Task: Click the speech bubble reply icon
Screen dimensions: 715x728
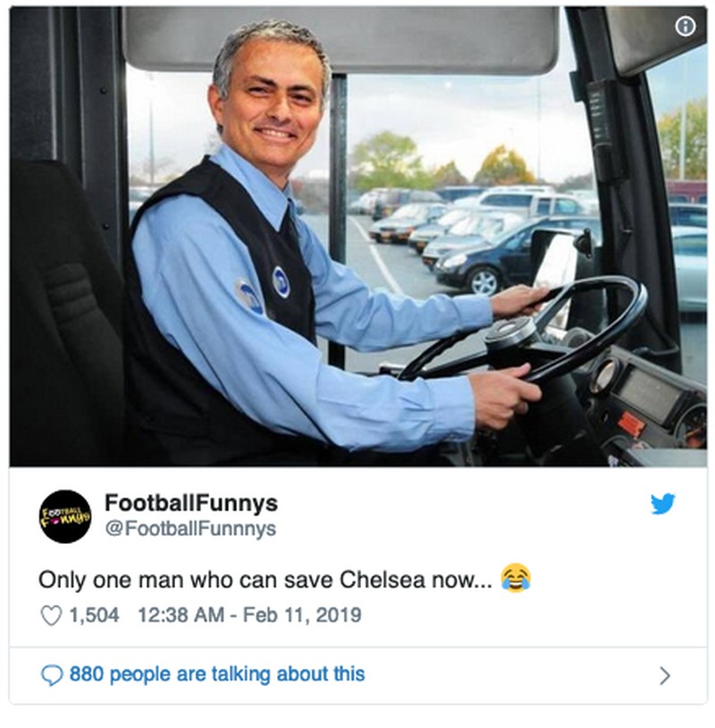Action: [x=52, y=675]
